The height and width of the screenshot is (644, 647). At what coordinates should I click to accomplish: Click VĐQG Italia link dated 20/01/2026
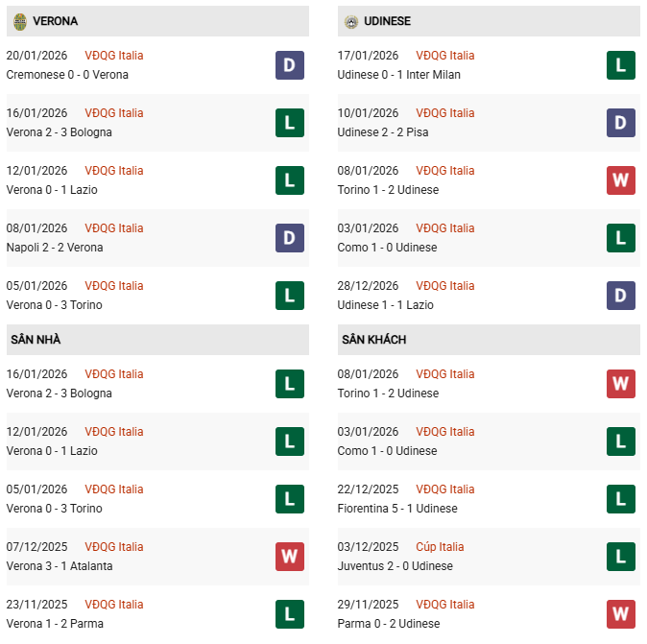coord(114,56)
